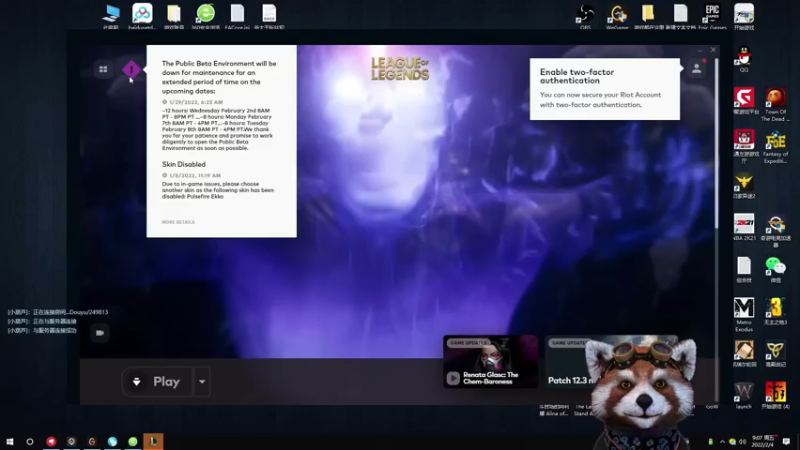Image resolution: width=800 pixels, height=450 pixels.
Task: Open the WeChat green bubble icon
Action: [776, 269]
